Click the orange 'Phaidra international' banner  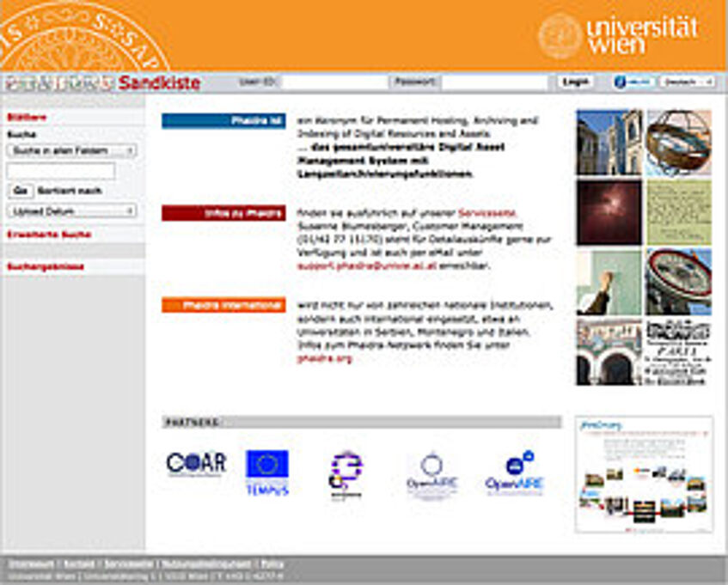pos(223,305)
